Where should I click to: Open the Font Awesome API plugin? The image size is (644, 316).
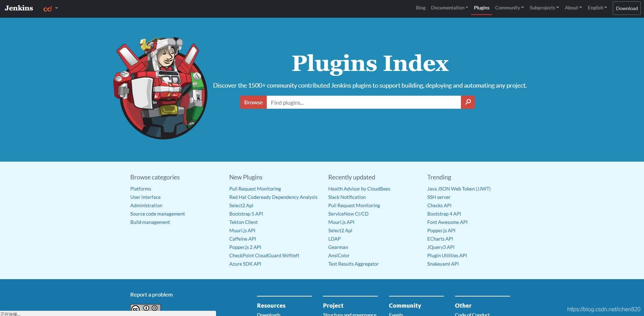pos(447,222)
